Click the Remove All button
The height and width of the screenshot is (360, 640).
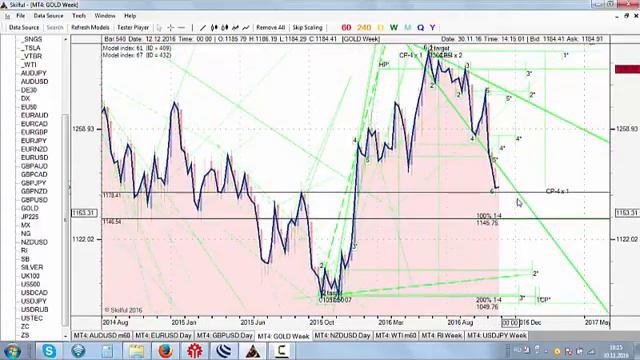(270, 28)
